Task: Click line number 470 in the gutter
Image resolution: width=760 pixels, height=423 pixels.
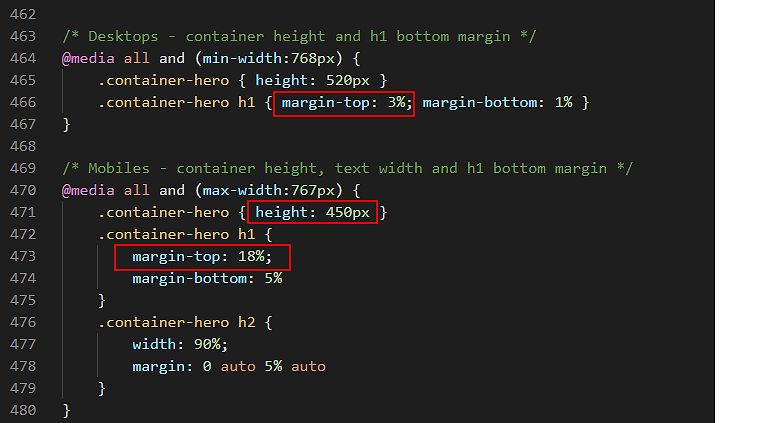Action: click(23, 190)
